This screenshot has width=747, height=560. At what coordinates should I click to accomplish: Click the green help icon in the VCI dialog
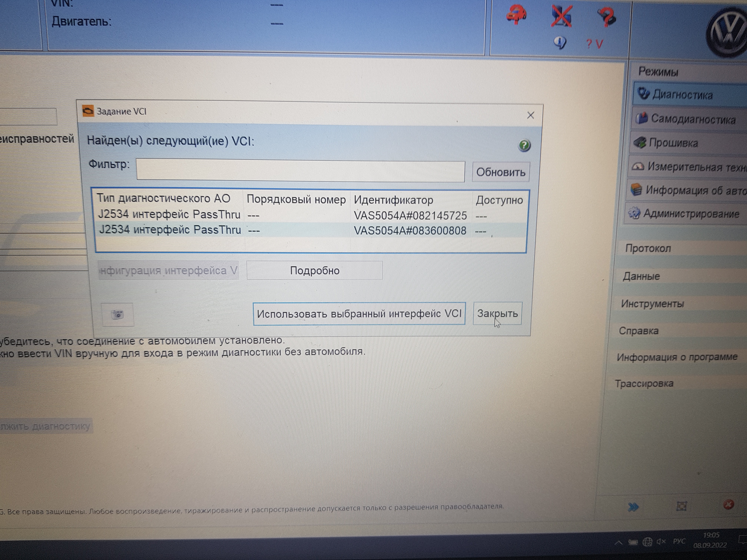524,146
